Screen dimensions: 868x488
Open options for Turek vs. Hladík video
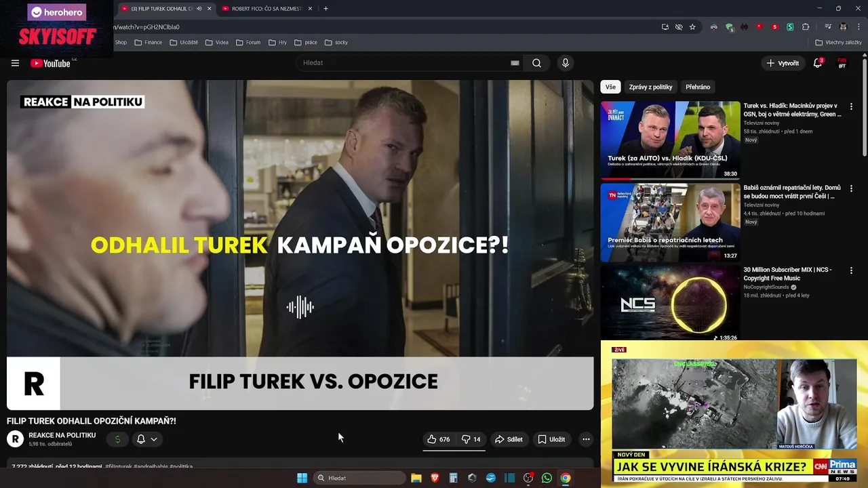[851, 106]
